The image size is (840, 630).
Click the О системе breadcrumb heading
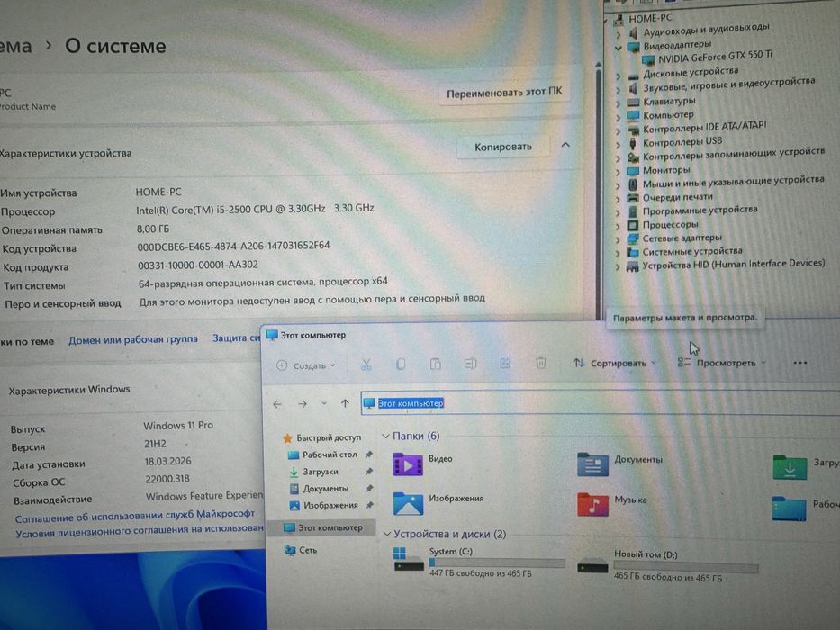tap(115, 47)
